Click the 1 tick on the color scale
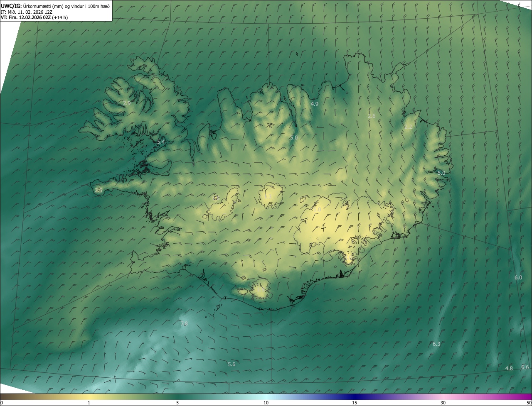This screenshot has width=532, height=406. pyautogui.click(x=89, y=403)
